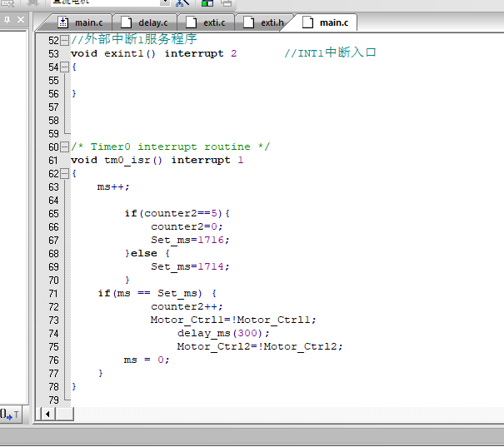Collapse the code block at line 54

pos(65,67)
